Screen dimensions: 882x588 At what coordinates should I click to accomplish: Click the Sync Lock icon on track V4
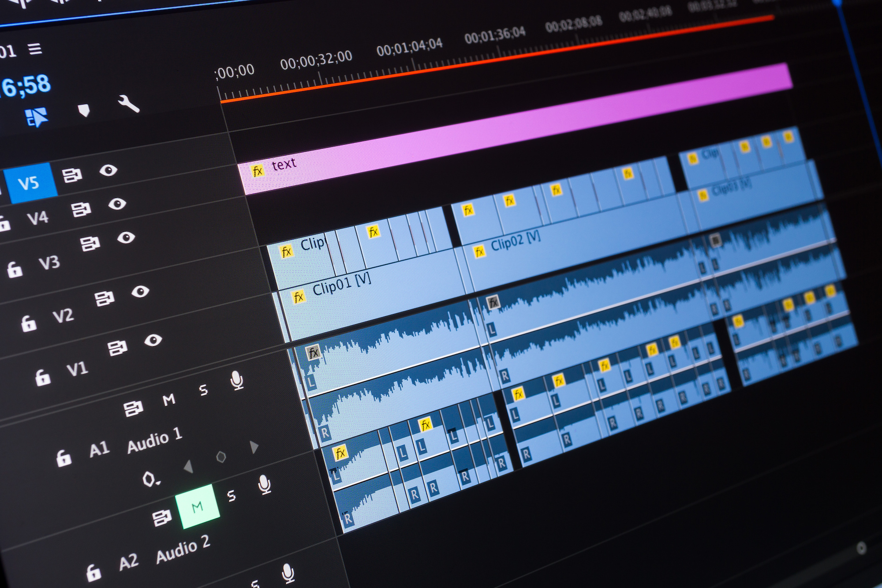coord(82,208)
